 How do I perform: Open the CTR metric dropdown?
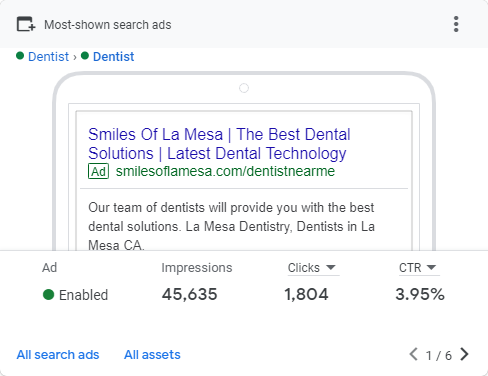click(x=417, y=268)
